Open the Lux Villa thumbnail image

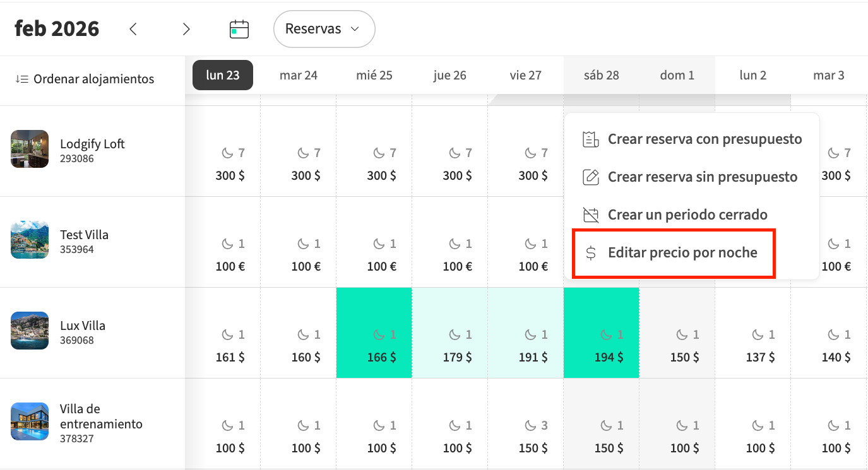click(x=30, y=331)
